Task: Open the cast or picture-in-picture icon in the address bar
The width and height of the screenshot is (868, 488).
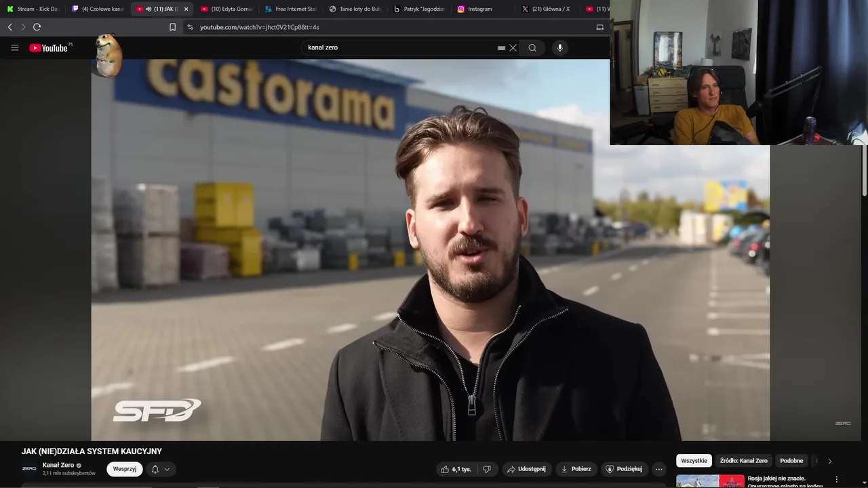Action: [599, 27]
